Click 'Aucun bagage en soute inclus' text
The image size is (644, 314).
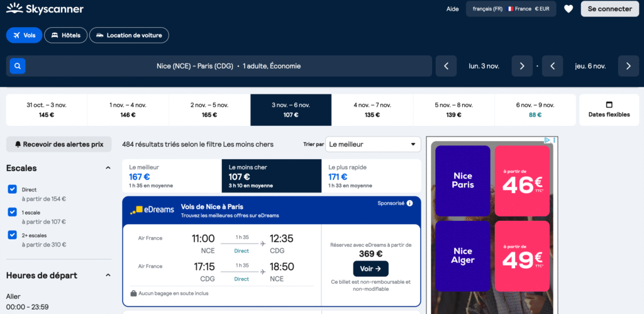[x=174, y=293]
